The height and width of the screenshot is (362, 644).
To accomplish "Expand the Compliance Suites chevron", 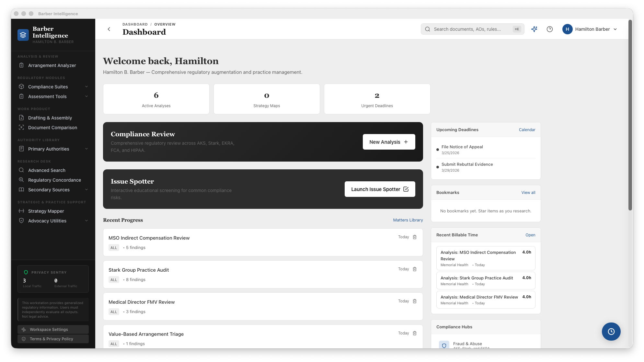I will 86,87.
